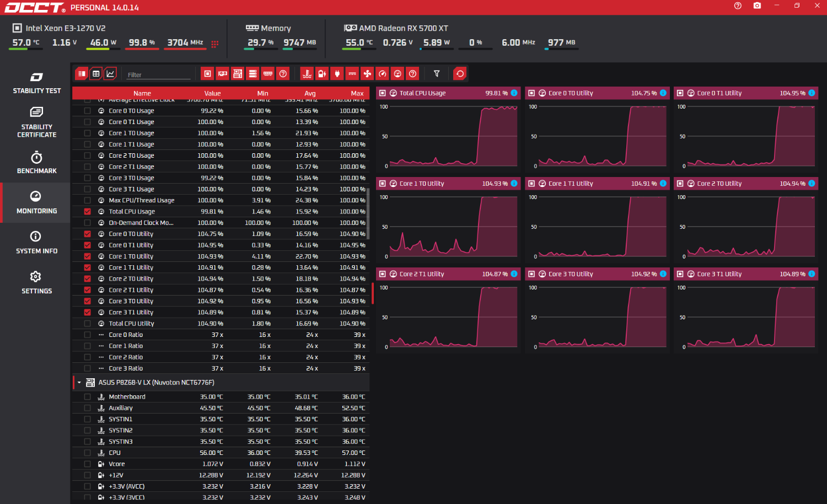Screen dimensions: 827x504
Task: Click the funnel filter icon
Action: click(x=437, y=74)
